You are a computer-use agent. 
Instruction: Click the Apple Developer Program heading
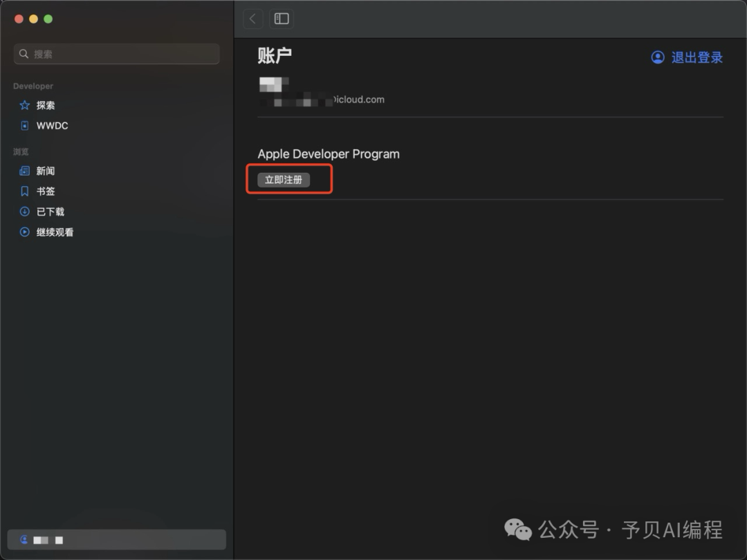click(329, 154)
